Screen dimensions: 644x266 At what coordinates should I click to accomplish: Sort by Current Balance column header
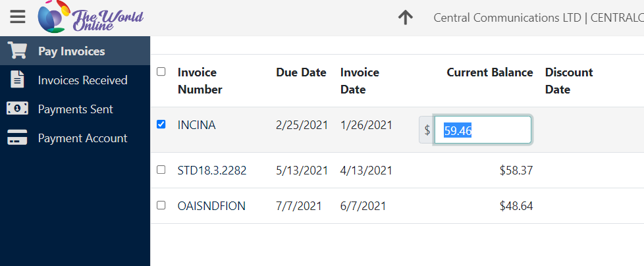(x=489, y=72)
